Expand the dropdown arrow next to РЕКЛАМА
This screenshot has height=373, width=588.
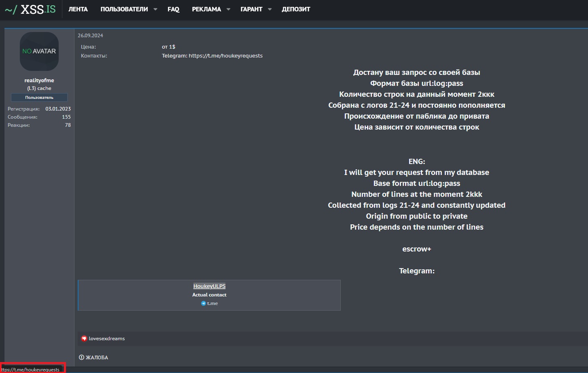tap(228, 9)
